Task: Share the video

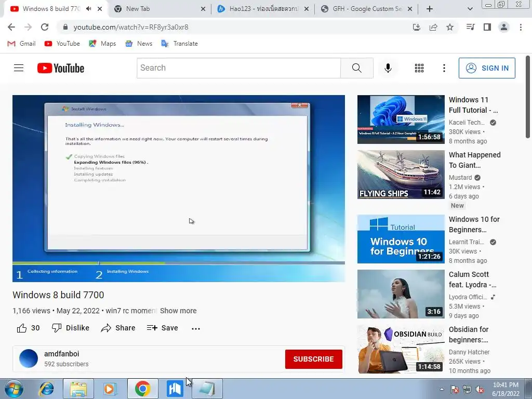Action: tap(118, 328)
